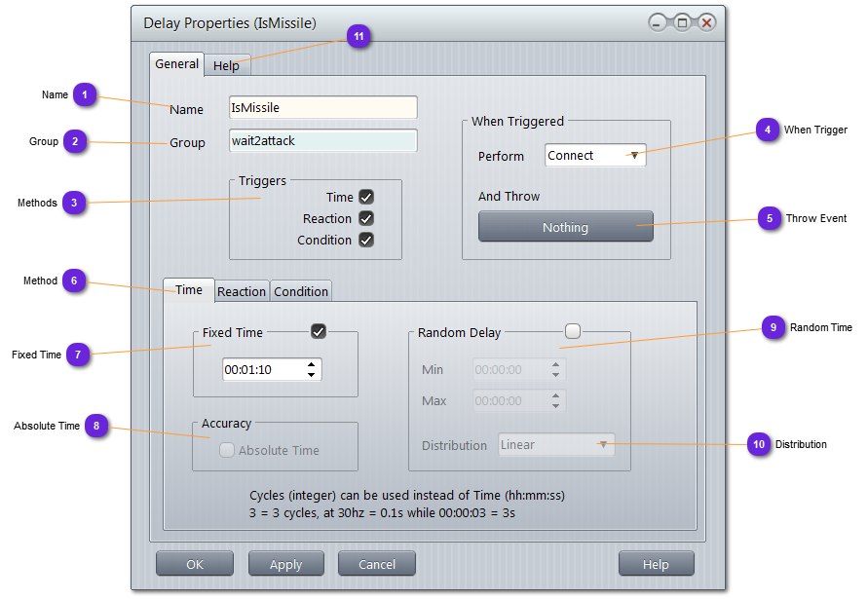
Task: Enable the Random Delay checkbox
Action: click(x=573, y=332)
